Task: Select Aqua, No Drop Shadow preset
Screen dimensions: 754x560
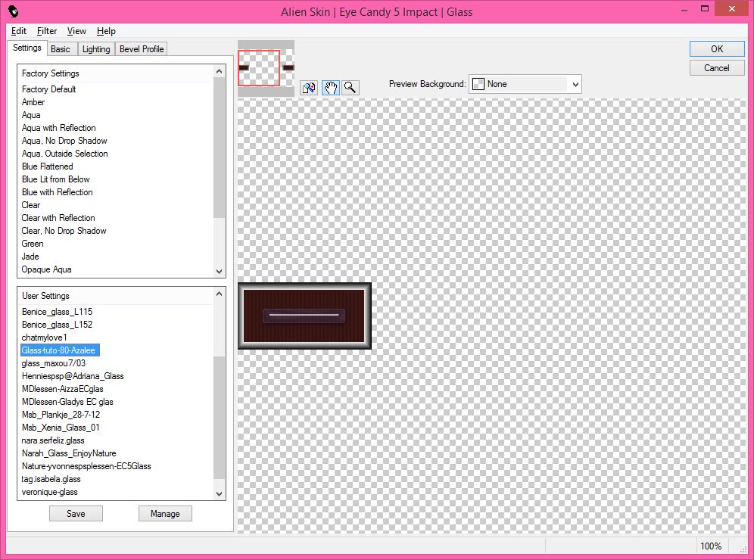Action: tap(64, 141)
